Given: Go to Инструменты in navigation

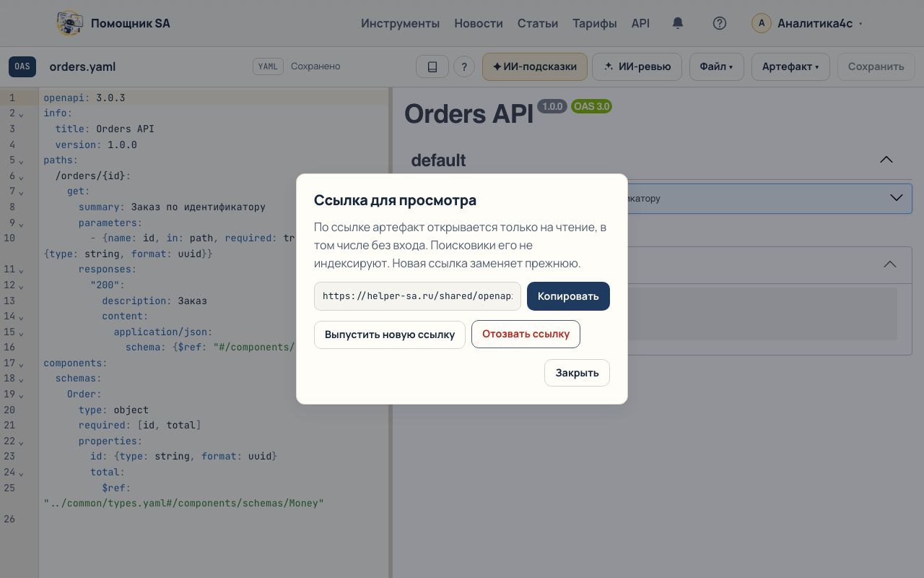Looking at the screenshot, I should (x=400, y=23).
